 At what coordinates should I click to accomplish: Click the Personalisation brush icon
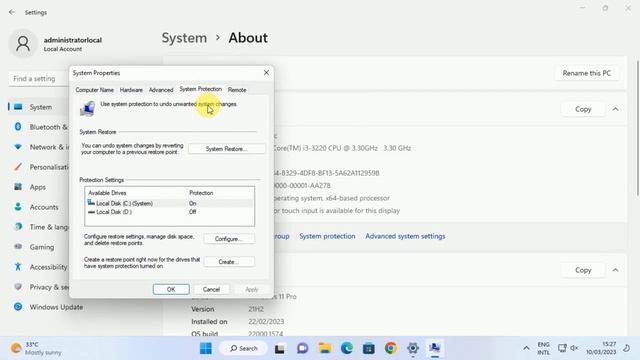pyautogui.click(x=18, y=167)
